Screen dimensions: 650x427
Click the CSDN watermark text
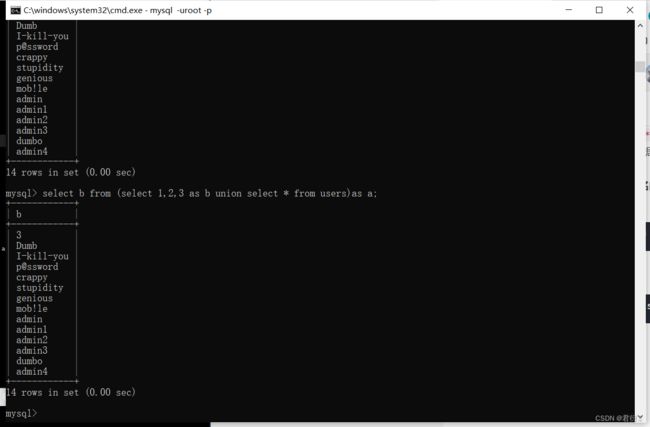615,418
